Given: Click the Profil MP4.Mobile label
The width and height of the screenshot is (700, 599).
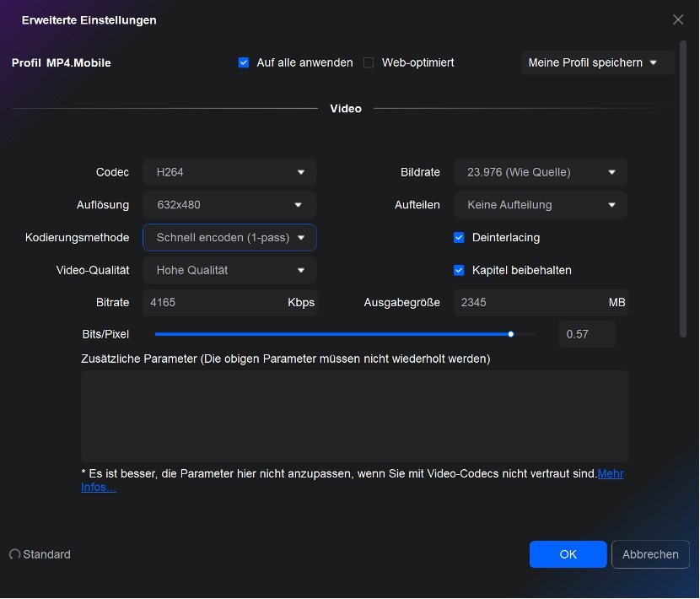Looking at the screenshot, I should point(62,62).
